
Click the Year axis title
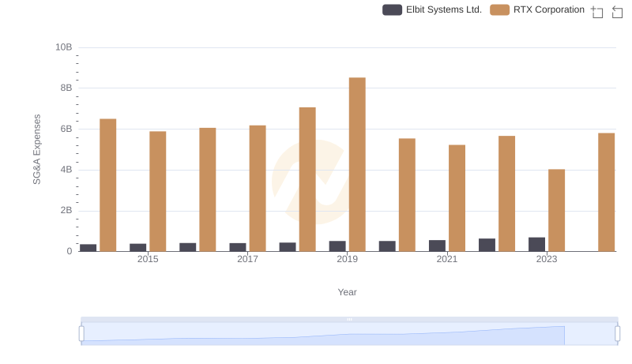(x=347, y=292)
